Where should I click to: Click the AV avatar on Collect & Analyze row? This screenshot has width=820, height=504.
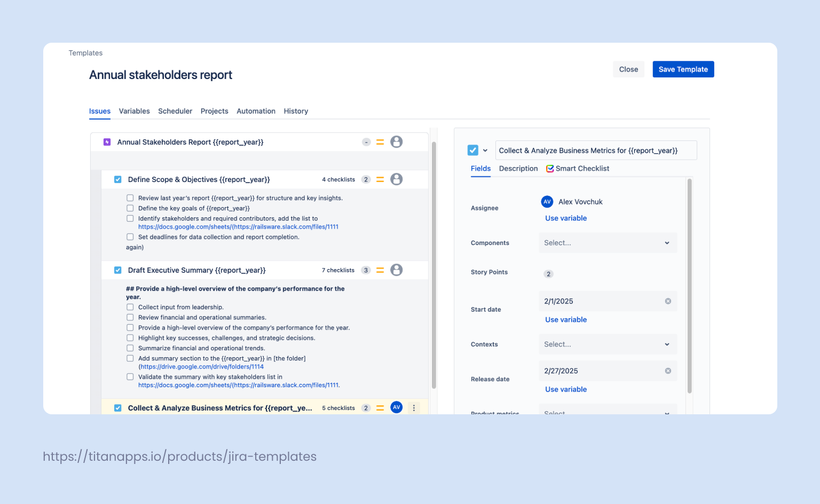pyautogui.click(x=396, y=407)
